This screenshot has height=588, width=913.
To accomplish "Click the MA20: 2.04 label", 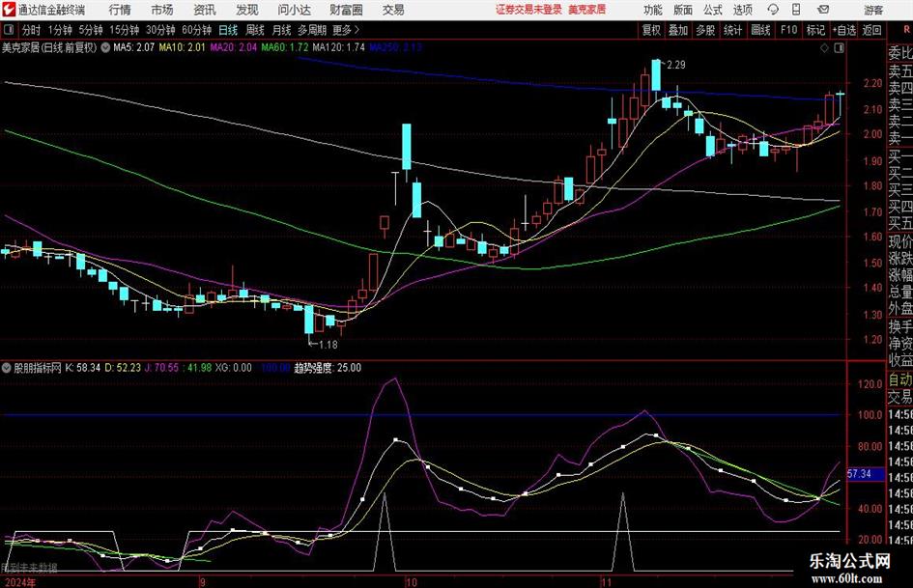I will 234,47.
